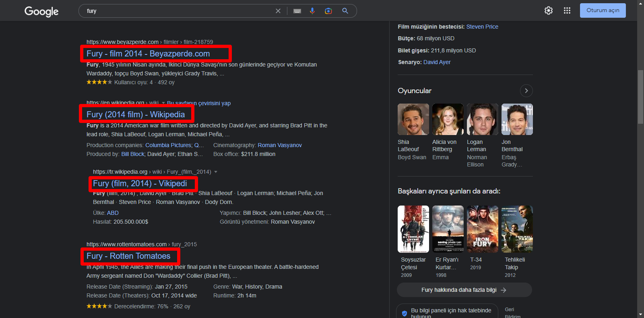Click the page's vertical scrollbar thumb
This screenshot has width=644, height=318.
coord(640,97)
